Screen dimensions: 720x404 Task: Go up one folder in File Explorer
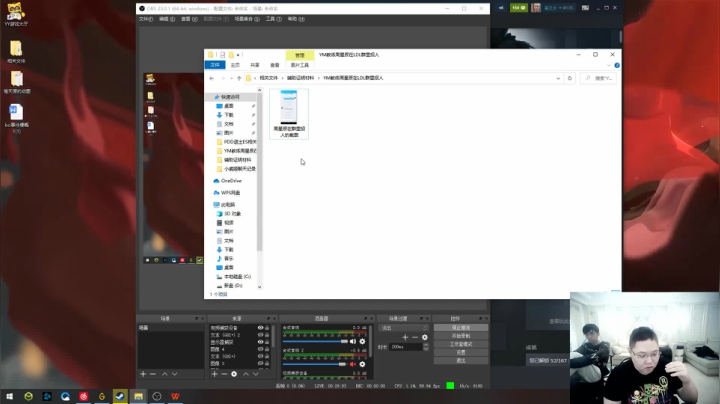click(239, 79)
